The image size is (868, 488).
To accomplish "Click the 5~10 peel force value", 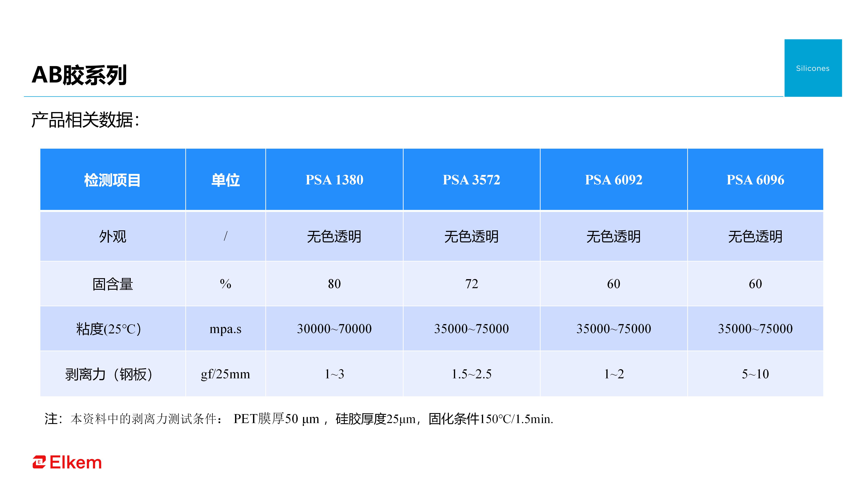I will 755,374.
